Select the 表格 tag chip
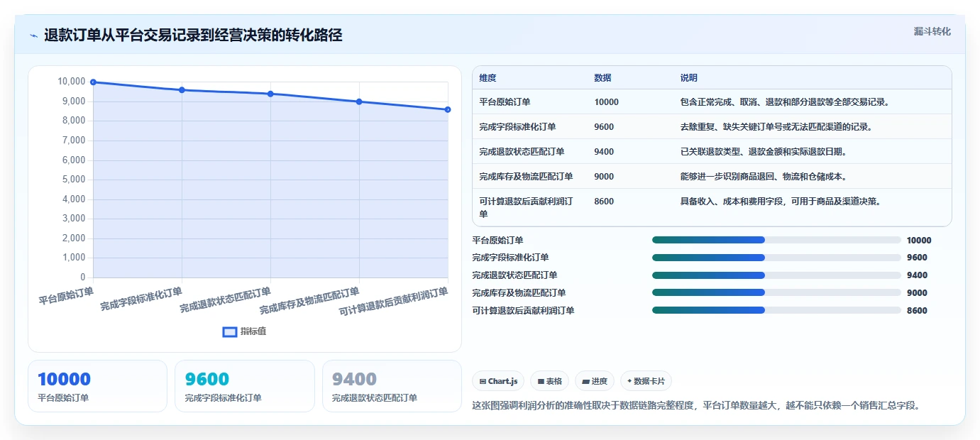 point(549,381)
